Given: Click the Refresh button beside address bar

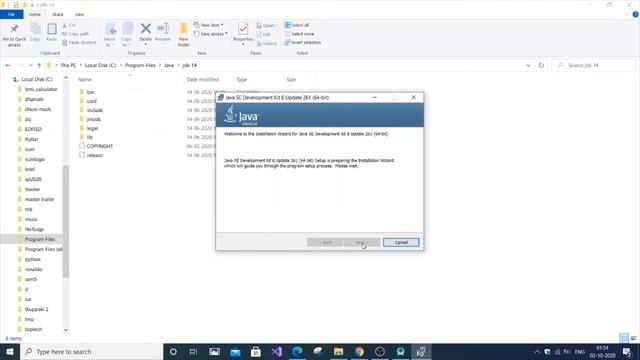Looking at the screenshot, I should point(541,65).
